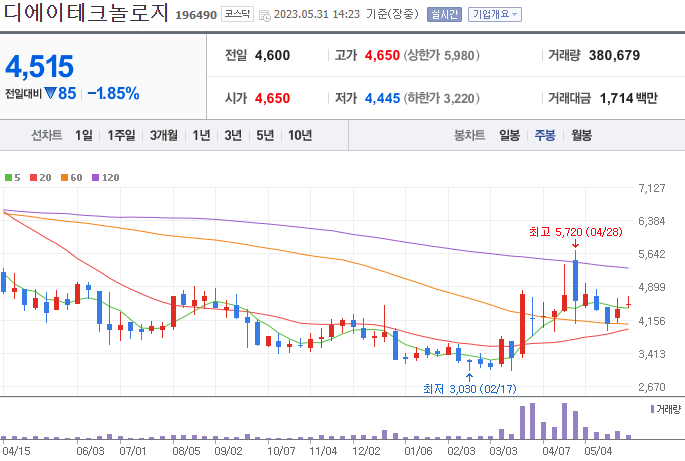Viewport: 685px width, 461px height.
Task: Click the 04/07 x-axis date
Action: pos(557,451)
